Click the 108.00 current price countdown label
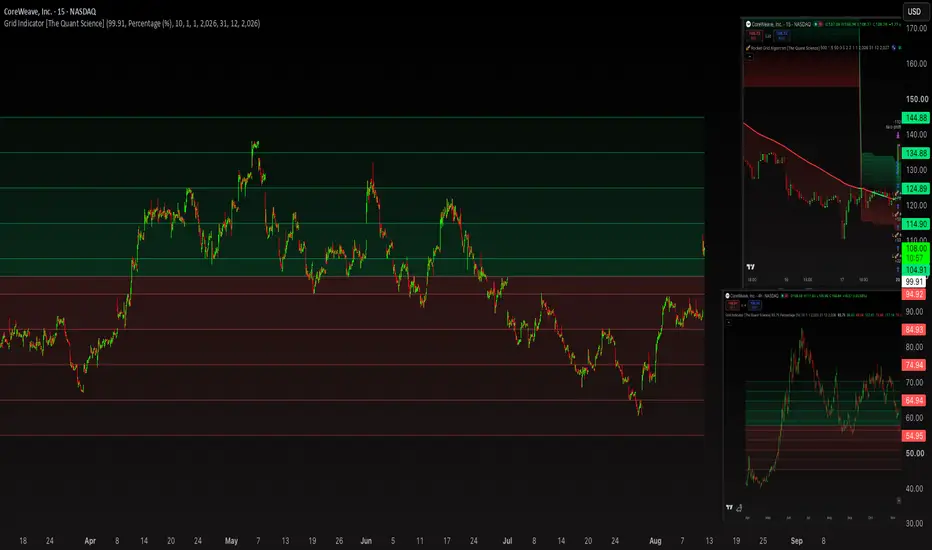 (x=916, y=253)
